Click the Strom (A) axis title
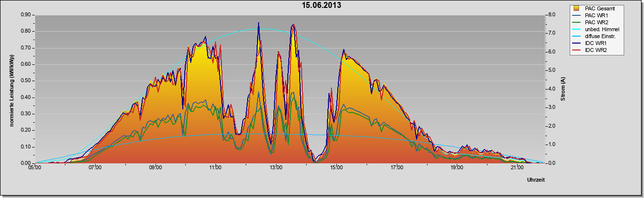 coord(563,89)
